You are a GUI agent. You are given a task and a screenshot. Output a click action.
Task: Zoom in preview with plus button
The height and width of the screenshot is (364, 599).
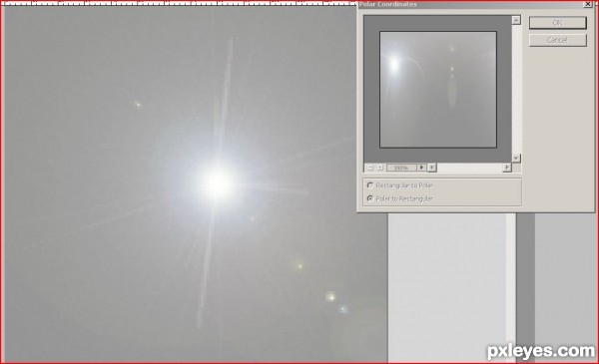[379, 168]
